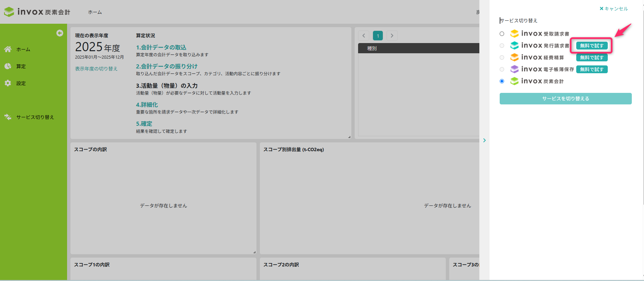Click the スコープ1の内訳 panel title

(x=92, y=265)
